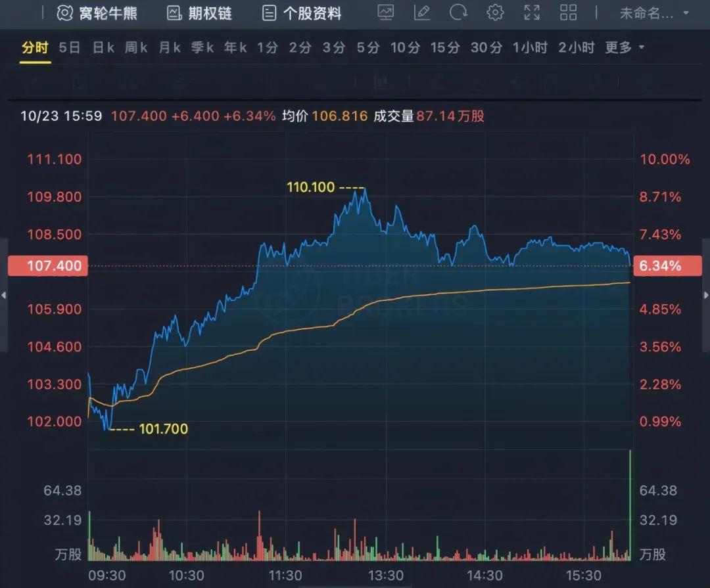This screenshot has height=588, width=710.
Task: Select the 15分 timeframe
Action: tap(445, 47)
